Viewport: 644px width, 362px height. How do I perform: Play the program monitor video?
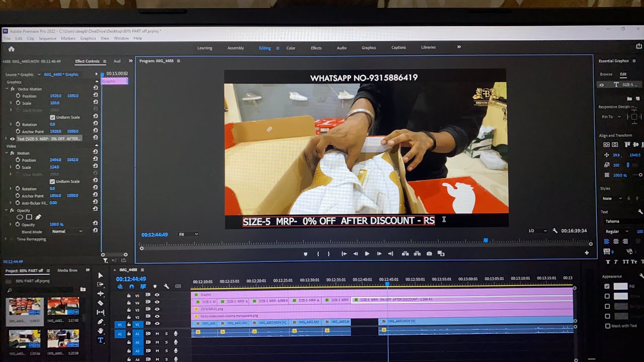click(x=367, y=254)
